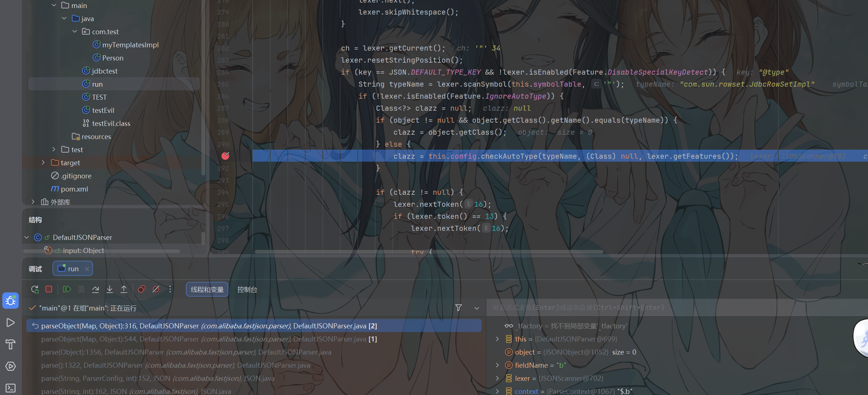868x395 pixels.
Task: Click the Step Over icon
Action: point(95,289)
